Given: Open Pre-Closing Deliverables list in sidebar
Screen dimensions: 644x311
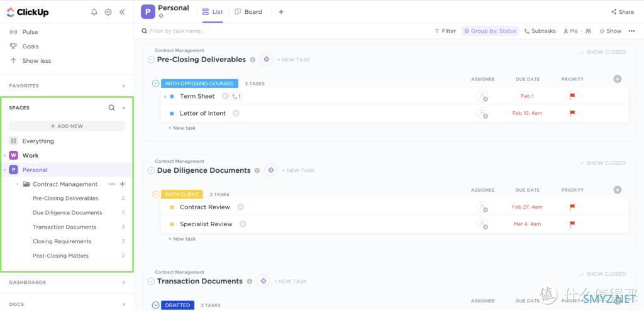Looking at the screenshot, I should pyautogui.click(x=65, y=198).
